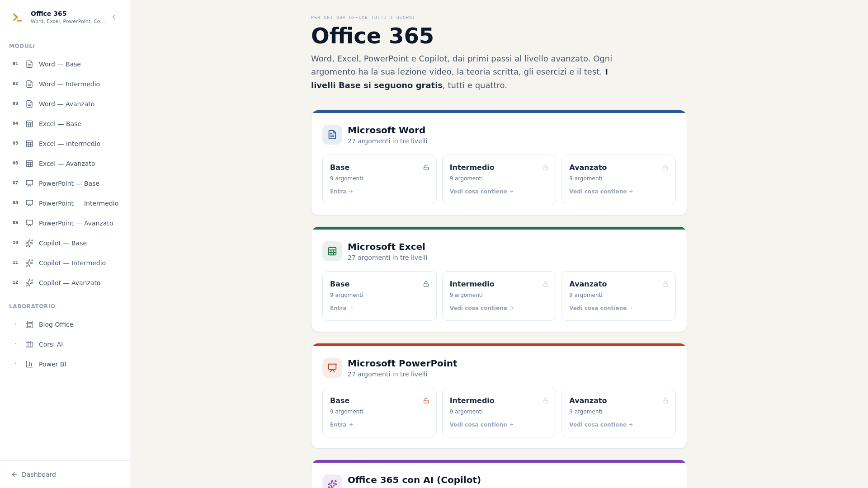The image size is (868, 488).
Task: Open Word — Base module in sidebar
Action: [65, 64]
